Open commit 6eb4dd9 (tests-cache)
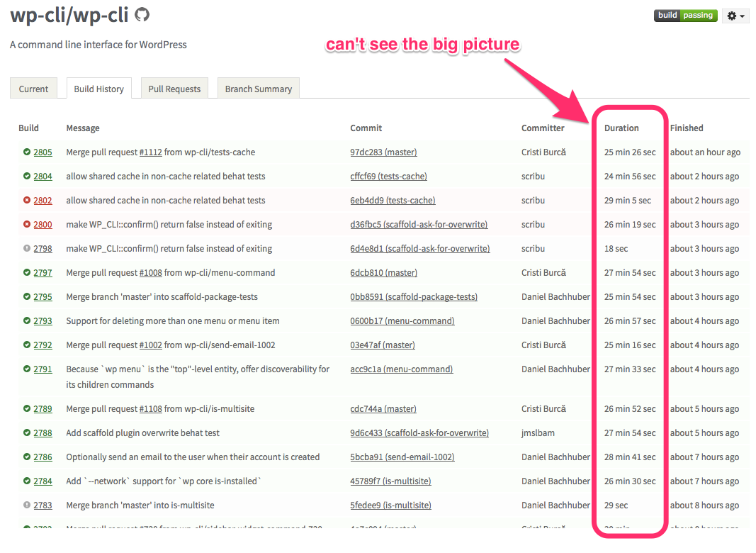Screen dimensions: 756x553 click(393, 201)
